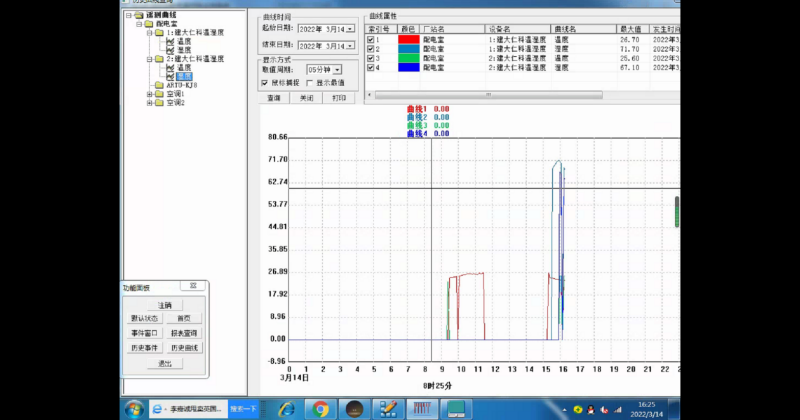Click the 空调1 folder icon
The height and width of the screenshot is (420, 800).
click(x=159, y=94)
